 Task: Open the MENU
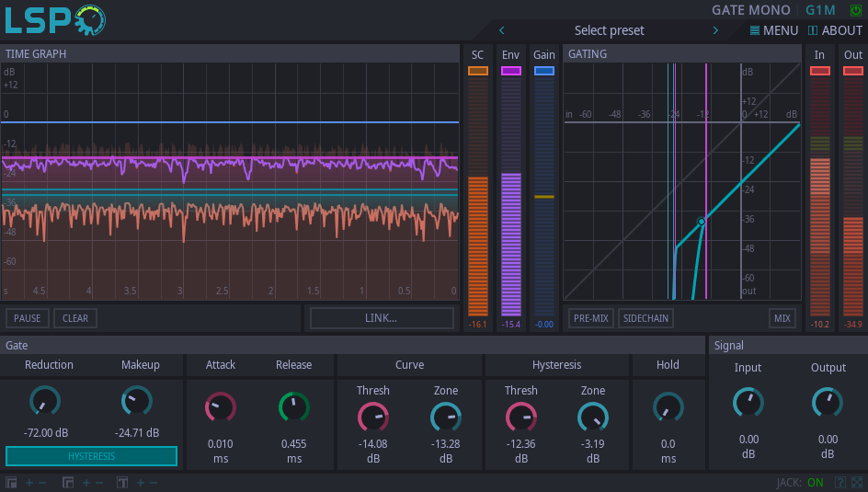(x=773, y=30)
